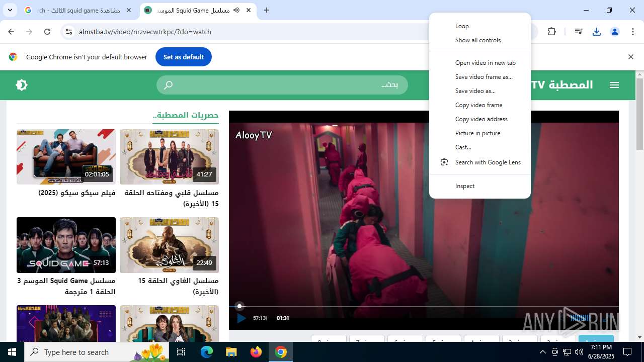Open the hamburger menu in site header
644x362 pixels.
[x=614, y=85]
